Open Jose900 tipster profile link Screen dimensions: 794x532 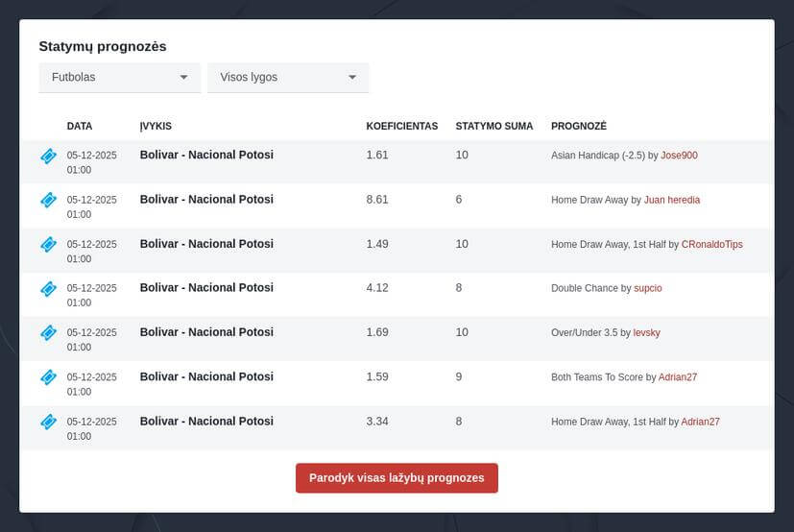(x=679, y=156)
